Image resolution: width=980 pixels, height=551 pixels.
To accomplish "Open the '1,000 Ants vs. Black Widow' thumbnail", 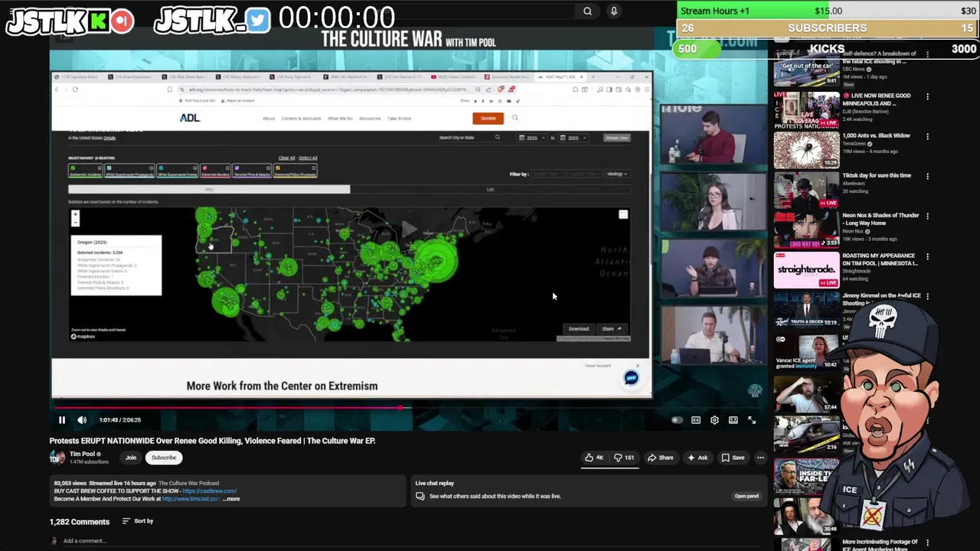I will pos(806,149).
